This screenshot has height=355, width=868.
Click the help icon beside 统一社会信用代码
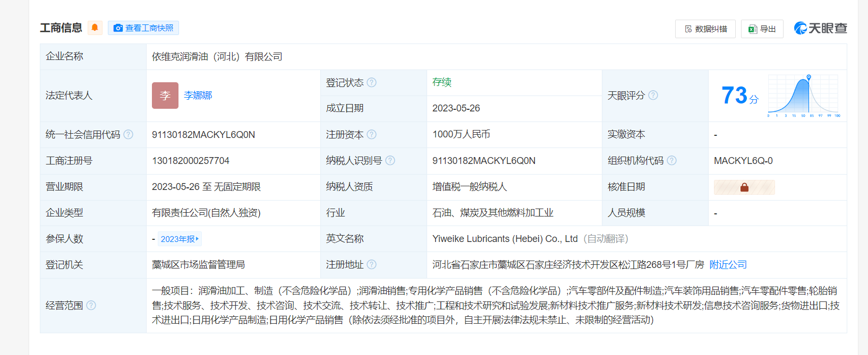coord(129,134)
